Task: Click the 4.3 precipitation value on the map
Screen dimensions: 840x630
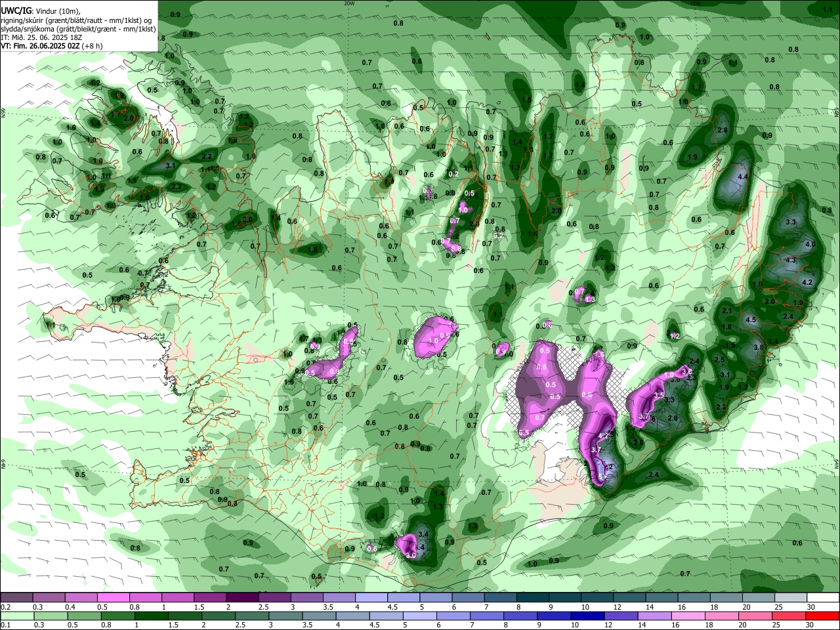Action: [791, 260]
